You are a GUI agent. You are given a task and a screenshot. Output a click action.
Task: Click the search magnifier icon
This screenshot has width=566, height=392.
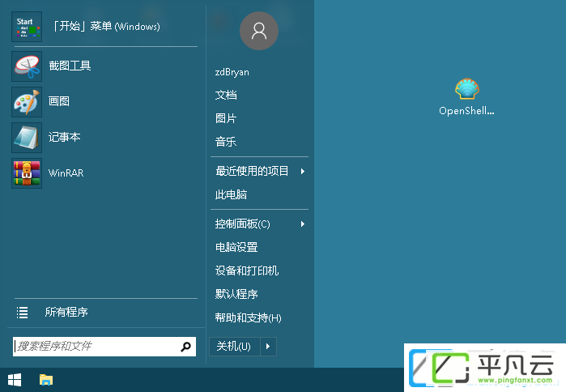point(185,347)
